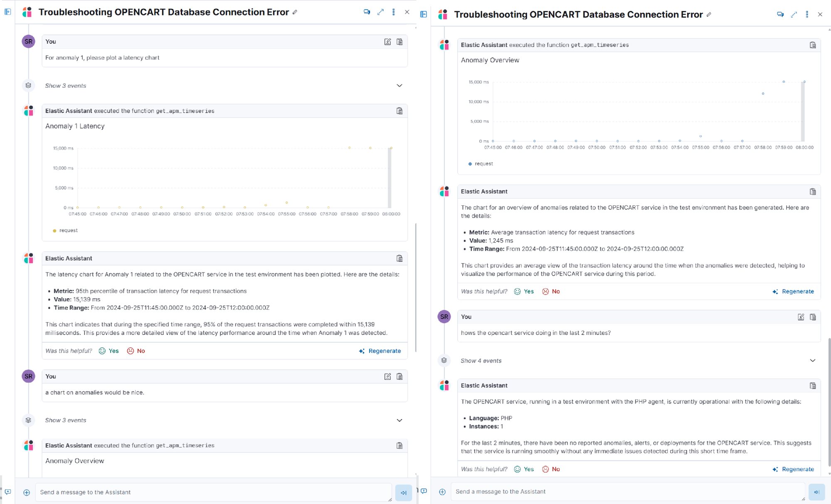Focus right 'Send a message to the Assistant' field
Screen dimensions: 831x504
pyautogui.click(x=628, y=492)
